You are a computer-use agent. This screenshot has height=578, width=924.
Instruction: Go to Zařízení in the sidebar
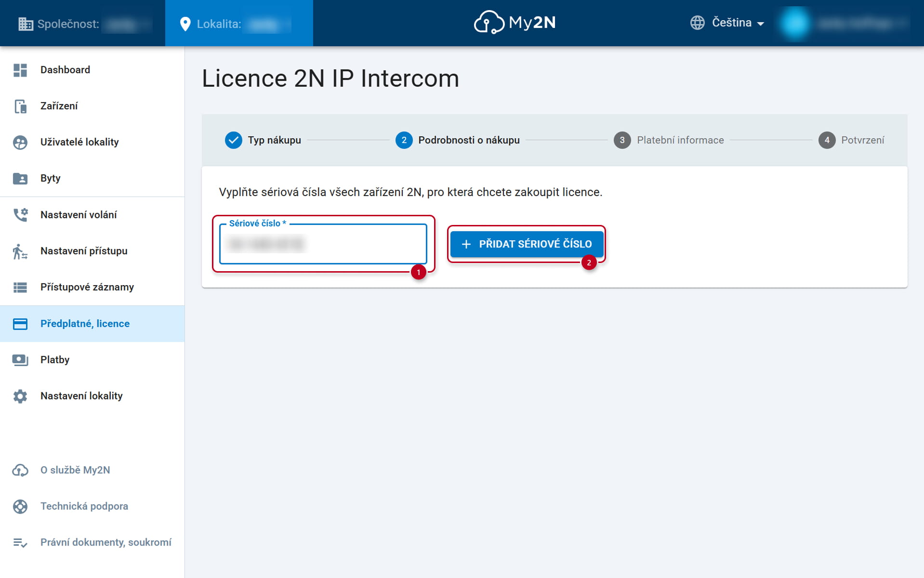[x=92, y=106]
